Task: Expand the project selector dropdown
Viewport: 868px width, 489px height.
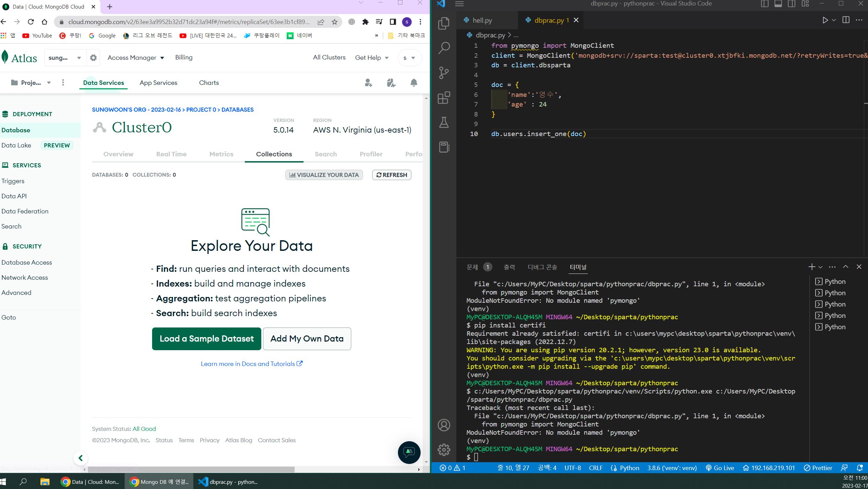Action: click(31, 83)
